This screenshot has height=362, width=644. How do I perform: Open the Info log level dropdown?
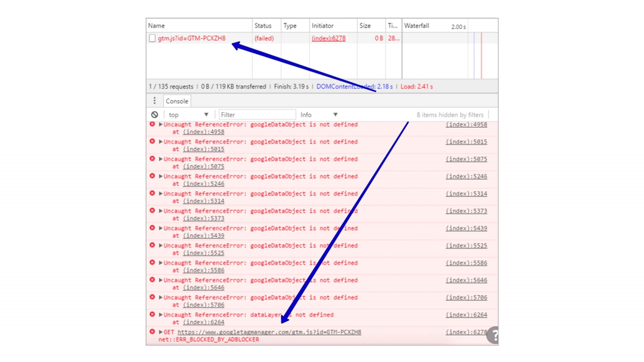[x=318, y=115]
